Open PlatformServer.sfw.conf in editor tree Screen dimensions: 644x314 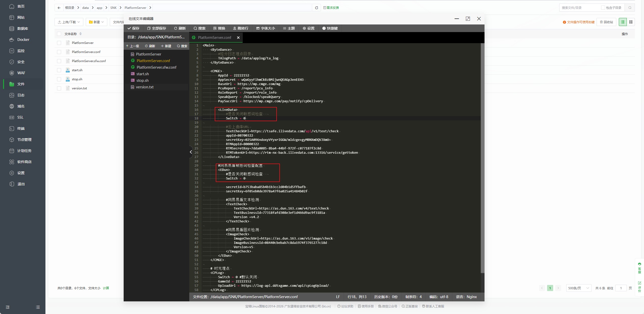[156, 67]
